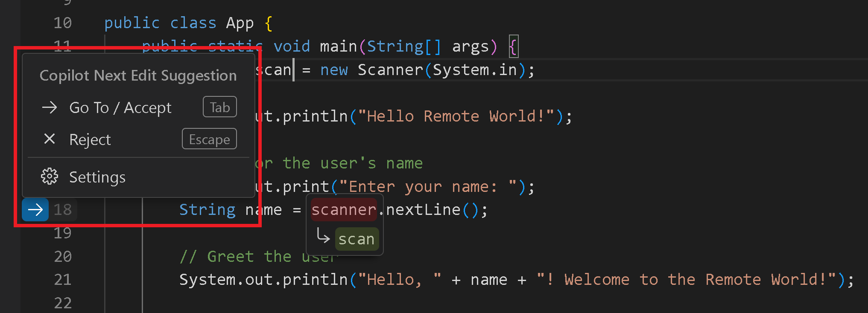The image size is (868, 313).
Task: Click the Copilot Next Edit Suggestion title
Action: click(138, 75)
